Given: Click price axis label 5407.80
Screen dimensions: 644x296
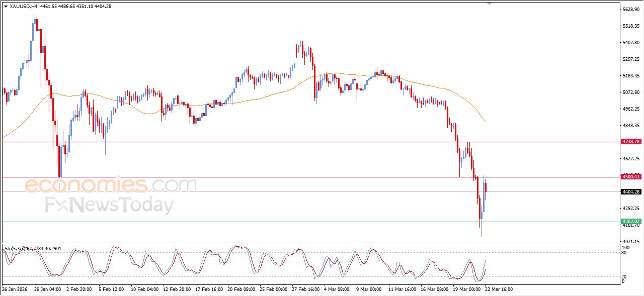Looking at the screenshot, I should pyautogui.click(x=631, y=43).
